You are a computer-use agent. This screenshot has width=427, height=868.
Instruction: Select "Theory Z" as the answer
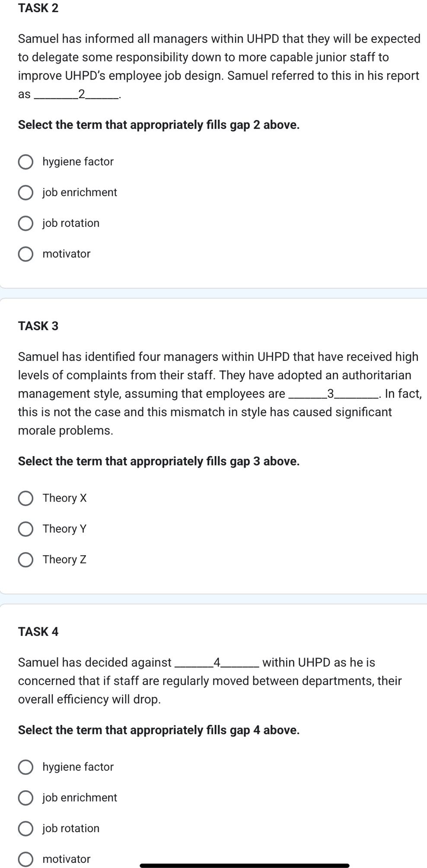tap(26, 560)
